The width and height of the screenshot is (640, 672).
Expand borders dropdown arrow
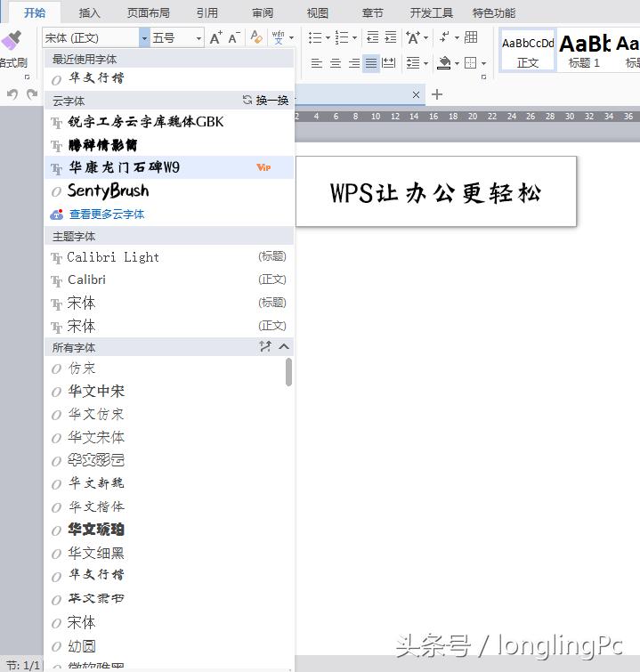point(483,64)
